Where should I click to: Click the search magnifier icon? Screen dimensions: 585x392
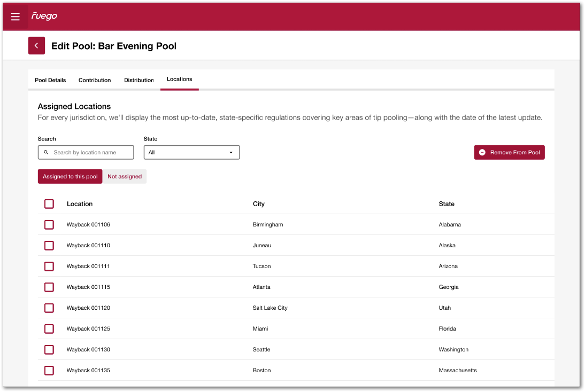tap(46, 153)
